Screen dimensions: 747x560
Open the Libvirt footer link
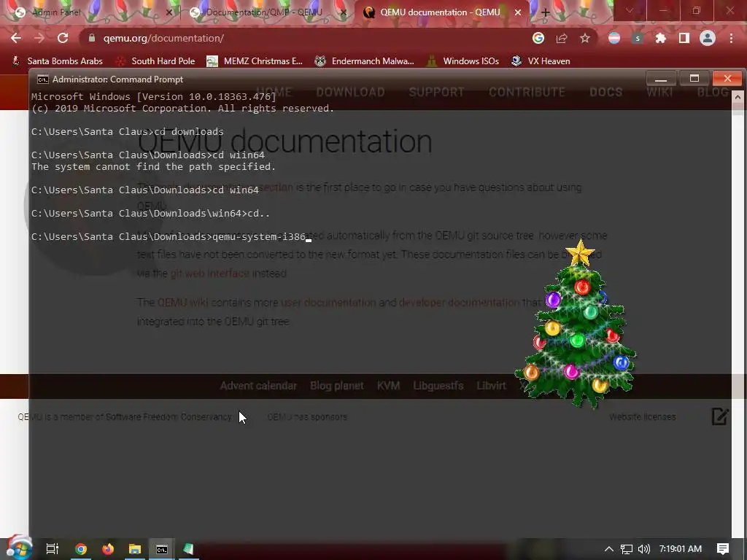(x=491, y=386)
